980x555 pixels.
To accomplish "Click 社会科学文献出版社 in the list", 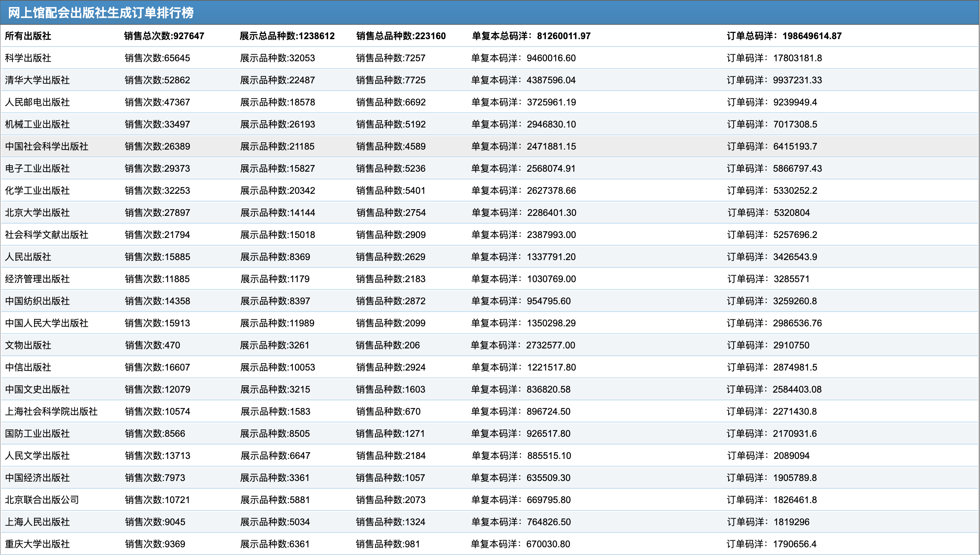I will coord(46,235).
